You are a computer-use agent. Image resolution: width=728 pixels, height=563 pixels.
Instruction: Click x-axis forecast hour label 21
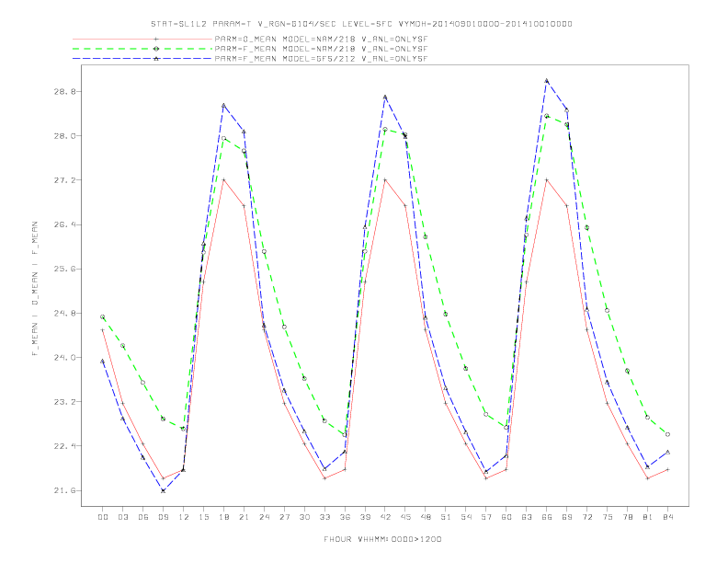(244, 517)
